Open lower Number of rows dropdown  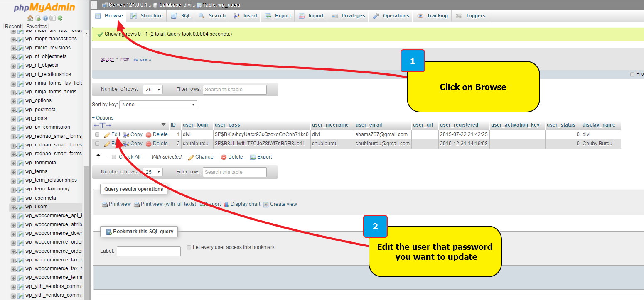tap(153, 172)
